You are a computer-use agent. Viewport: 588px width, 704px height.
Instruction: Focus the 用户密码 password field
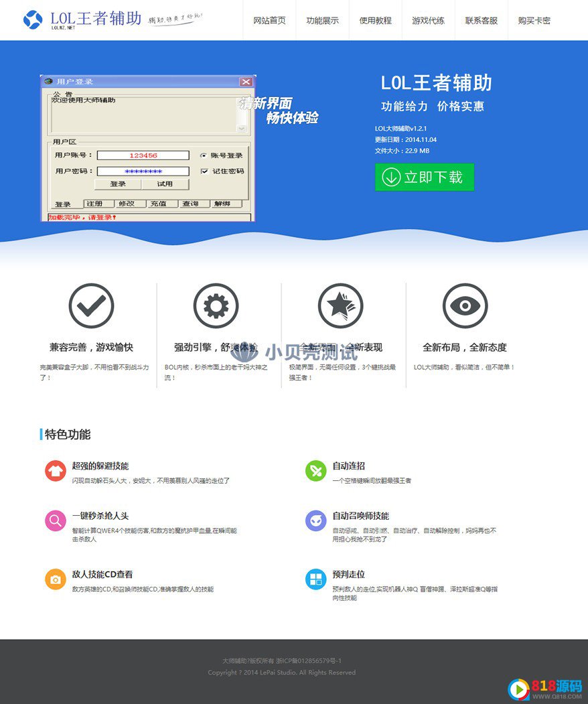143,171
